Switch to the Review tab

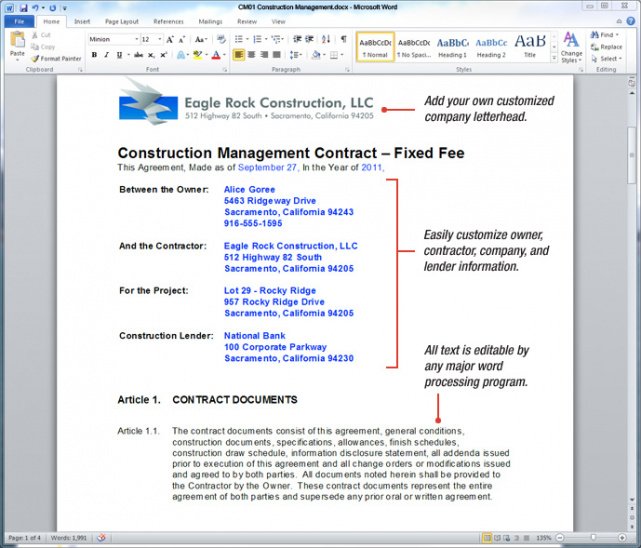point(247,21)
